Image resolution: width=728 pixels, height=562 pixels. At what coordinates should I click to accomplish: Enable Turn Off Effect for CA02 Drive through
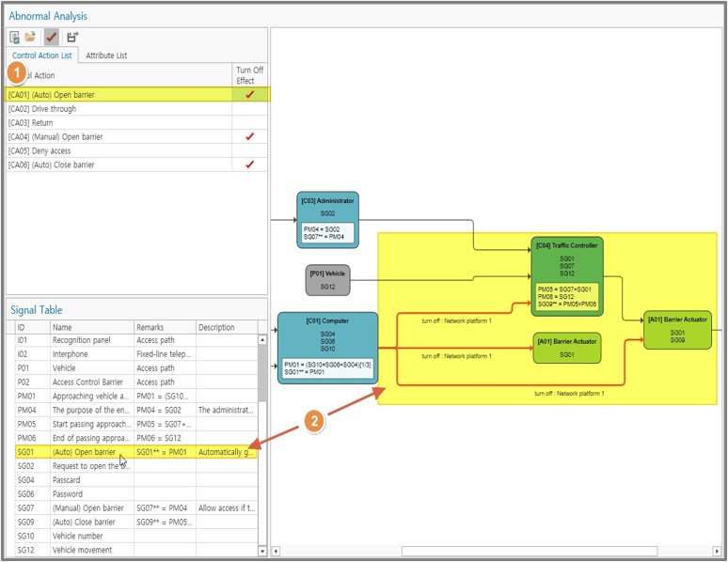click(249, 109)
